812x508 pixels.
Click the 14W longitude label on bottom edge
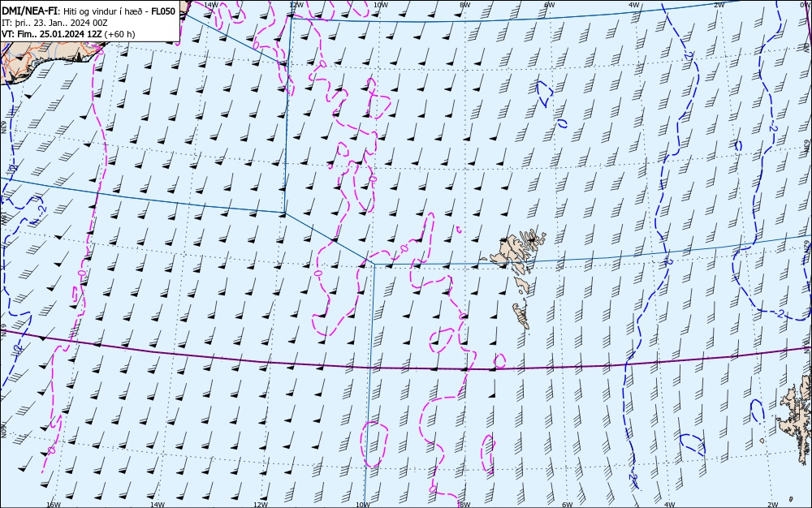pyautogui.click(x=158, y=505)
